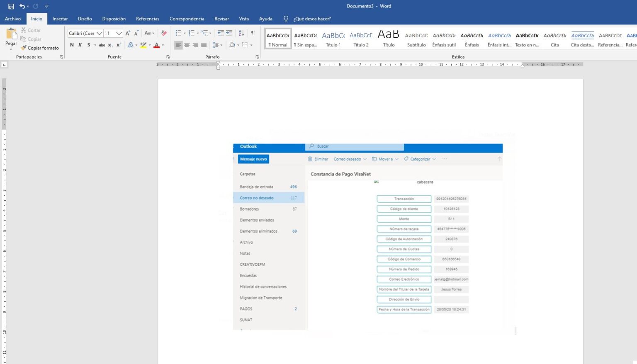Switch to the Diseño tab
The height and width of the screenshot is (364, 637).
85,19
